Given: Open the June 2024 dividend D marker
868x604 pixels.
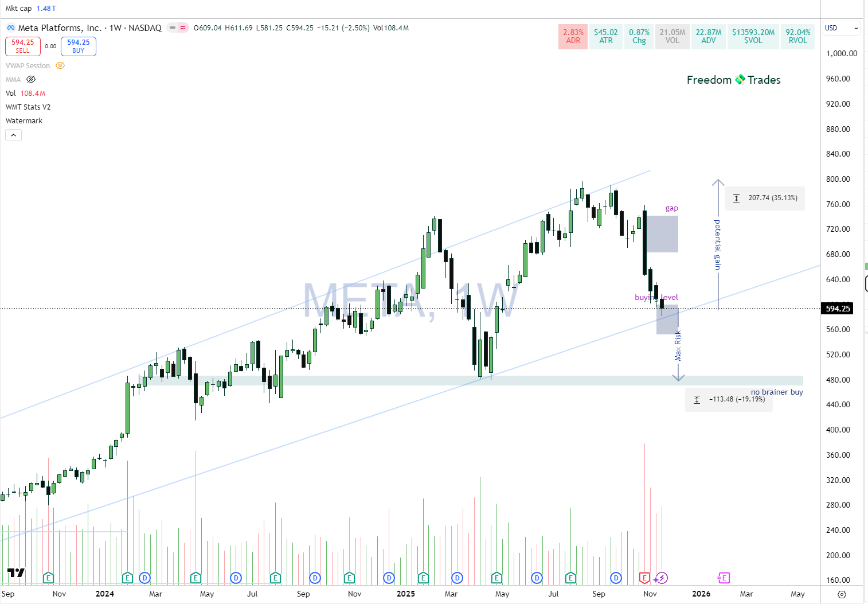Looking at the screenshot, I should click(236, 578).
